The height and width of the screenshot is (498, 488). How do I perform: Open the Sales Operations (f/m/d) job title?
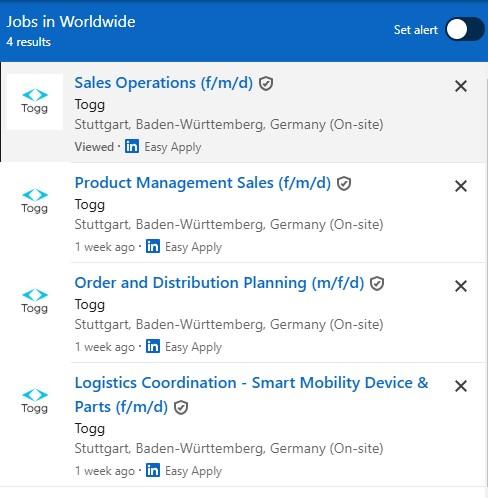[x=163, y=83]
